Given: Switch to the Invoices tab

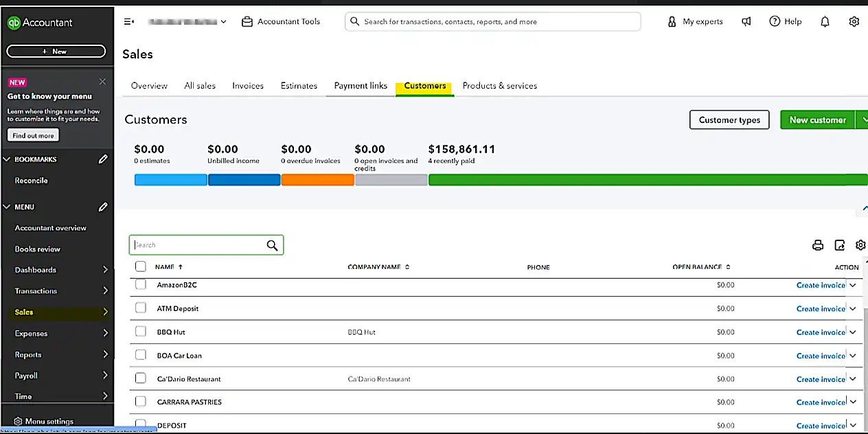Looking at the screenshot, I should 248,86.
